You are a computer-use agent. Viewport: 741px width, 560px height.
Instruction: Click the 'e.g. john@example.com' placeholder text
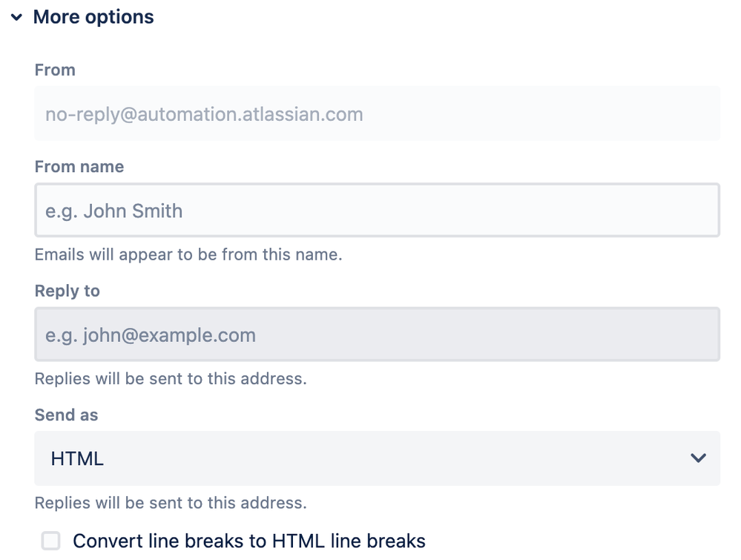click(151, 335)
